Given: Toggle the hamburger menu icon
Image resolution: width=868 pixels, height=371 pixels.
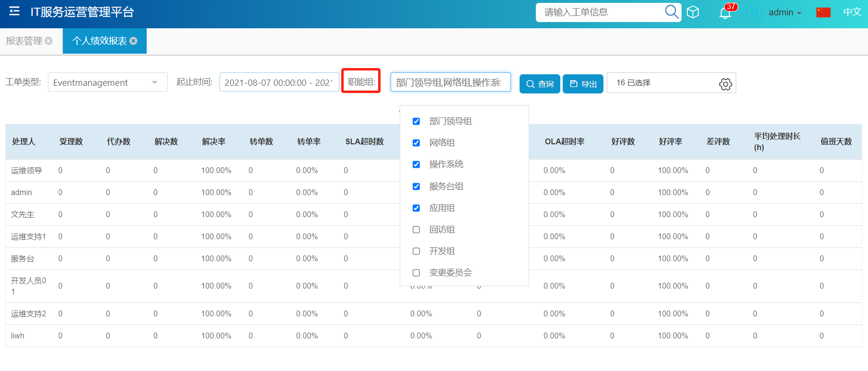Looking at the screenshot, I should pos(14,11).
